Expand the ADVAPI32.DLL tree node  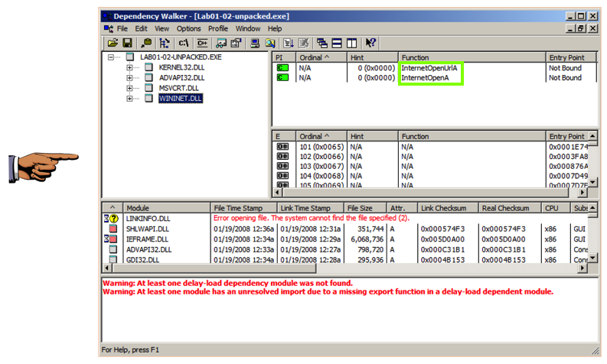pyautogui.click(x=130, y=77)
